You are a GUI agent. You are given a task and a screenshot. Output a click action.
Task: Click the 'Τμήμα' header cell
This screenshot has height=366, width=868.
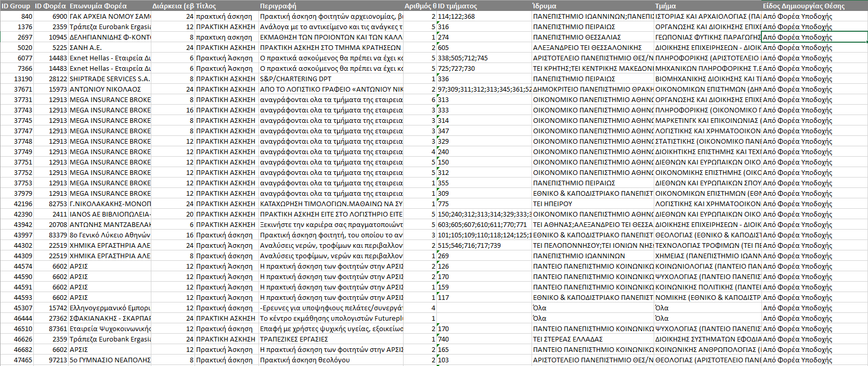[x=708, y=6]
